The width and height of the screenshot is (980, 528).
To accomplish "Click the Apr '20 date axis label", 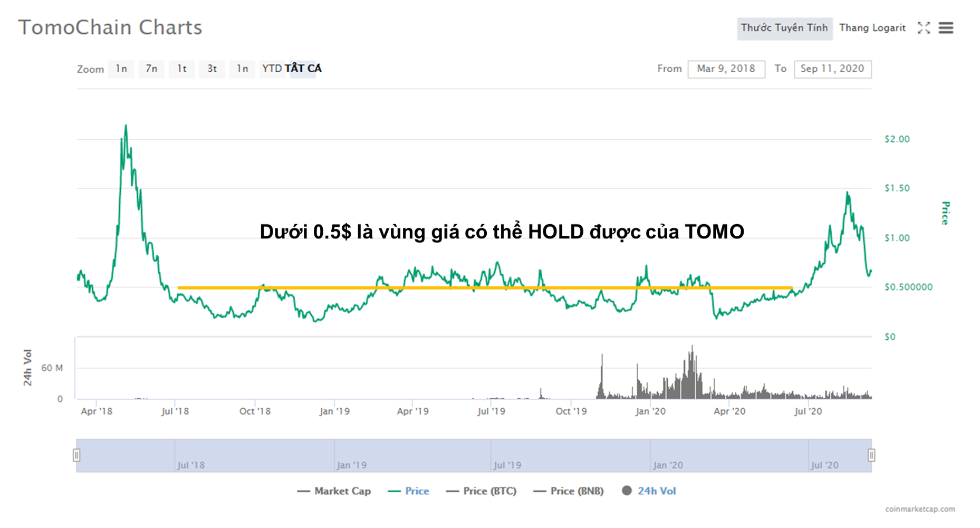I will pyautogui.click(x=729, y=411).
